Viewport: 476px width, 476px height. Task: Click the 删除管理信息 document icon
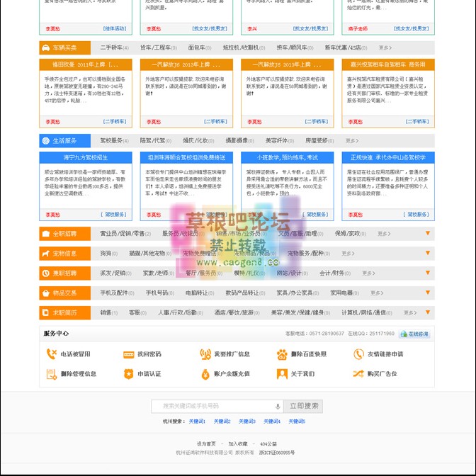pyautogui.click(x=51, y=374)
